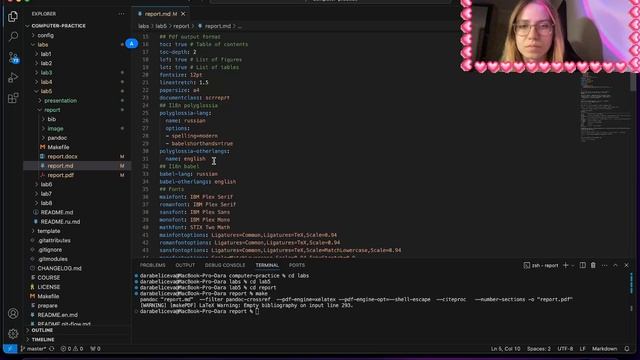Click the lab5 breadcrumb segment
Image resolution: width=640 pixels, height=360 pixels.
tap(161, 26)
